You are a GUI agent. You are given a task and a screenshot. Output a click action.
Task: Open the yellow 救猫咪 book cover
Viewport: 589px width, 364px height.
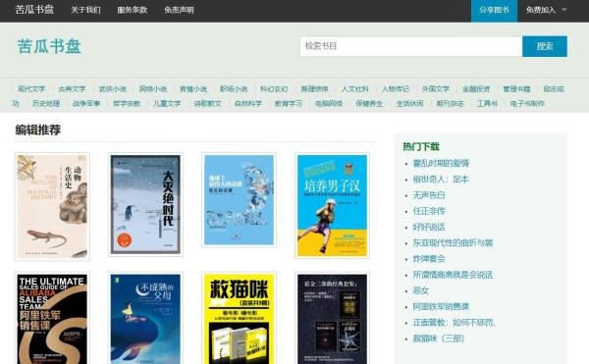tap(239, 318)
